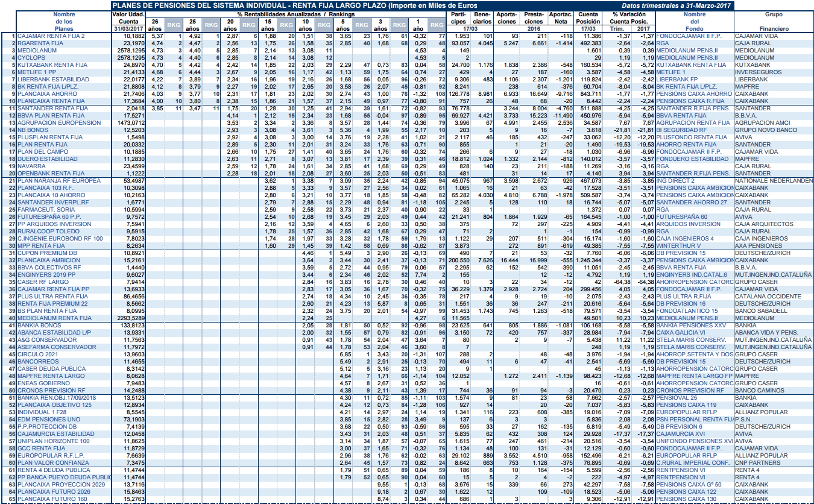Select plan name 'LIBERBANK ESTABILIDAD'
Viewport: 814px width, 504px height.
(x=54, y=78)
